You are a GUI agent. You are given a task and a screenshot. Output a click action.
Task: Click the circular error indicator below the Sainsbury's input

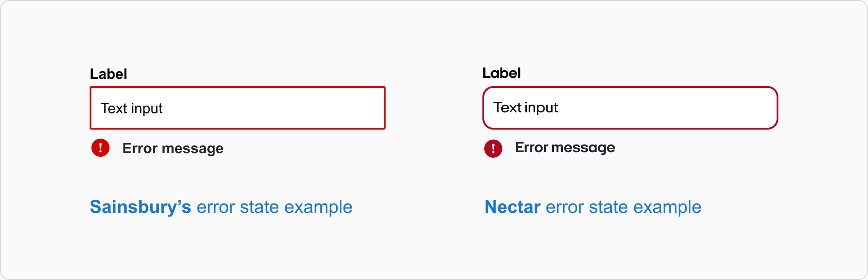tap(100, 148)
